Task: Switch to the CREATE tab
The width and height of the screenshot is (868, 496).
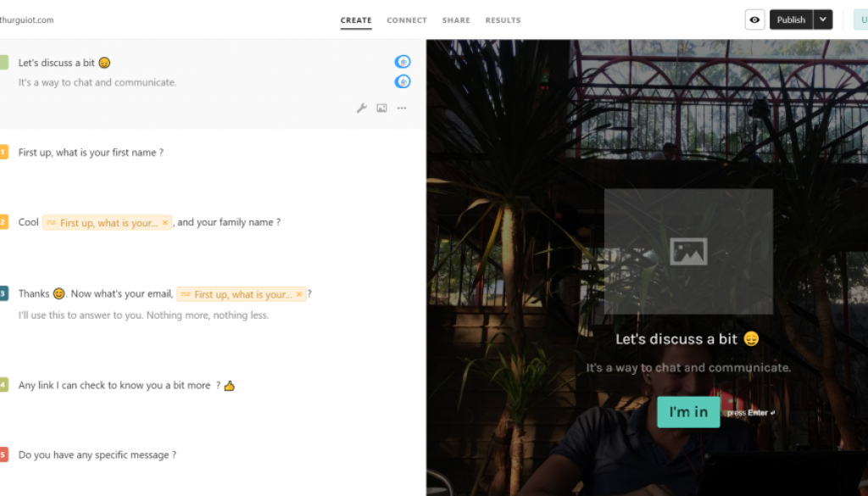Action: point(356,20)
